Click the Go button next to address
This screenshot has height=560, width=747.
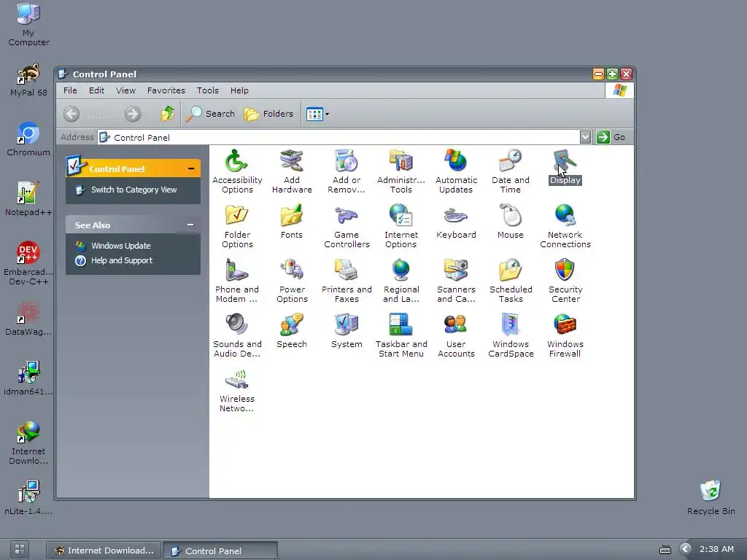pos(611,137)
